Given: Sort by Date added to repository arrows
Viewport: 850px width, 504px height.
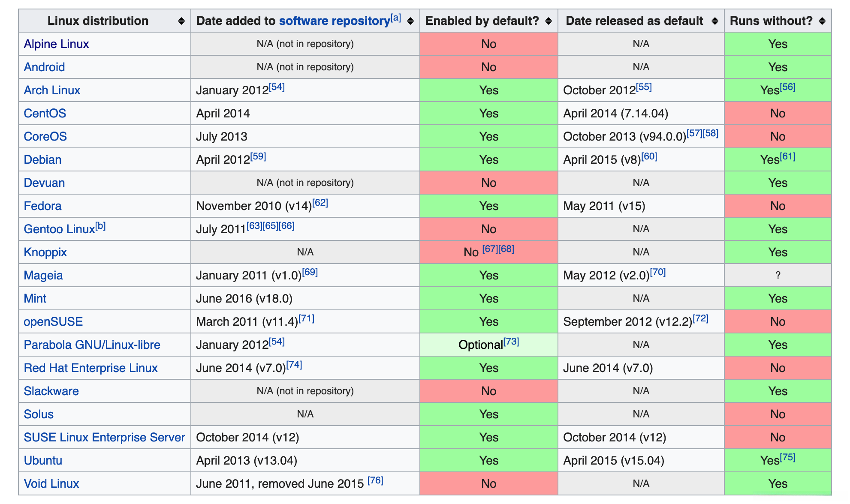Looking at the screenshot, I should point(410,21).
